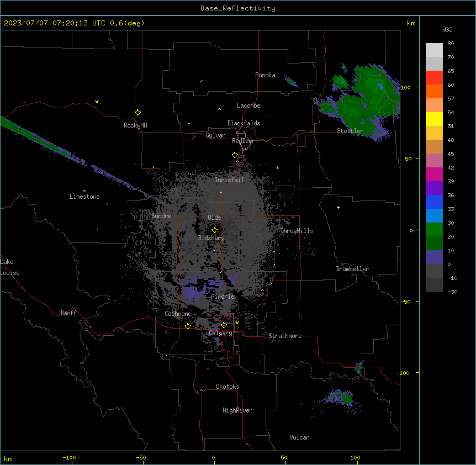476x465 pixels.
Task: Click the Ponoka city label
Action: [x=265, y=75]
